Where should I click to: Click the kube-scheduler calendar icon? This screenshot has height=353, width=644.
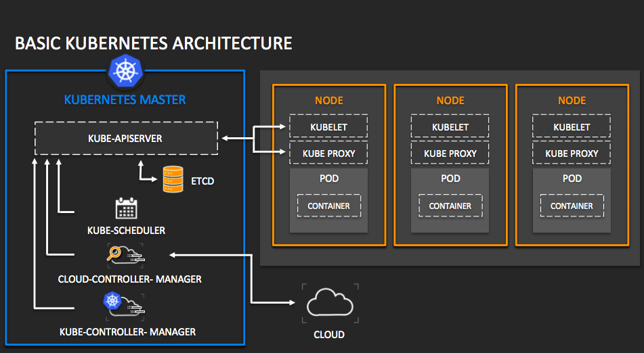(126, 208)
